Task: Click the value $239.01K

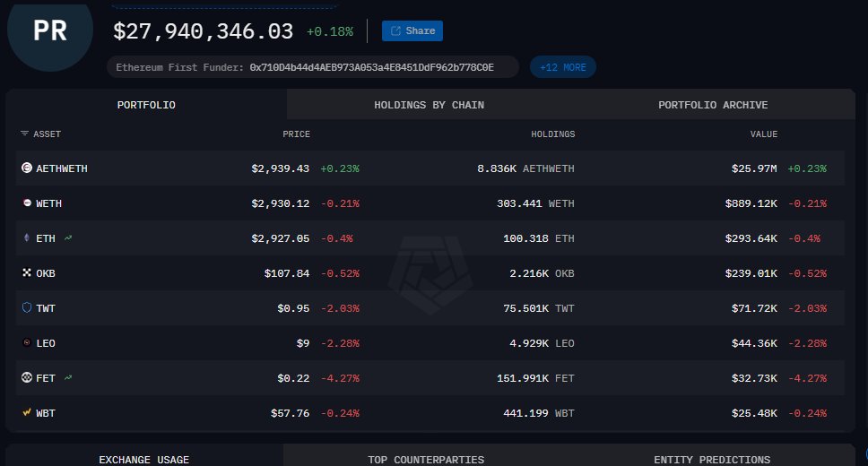Action: coord(751,273)
